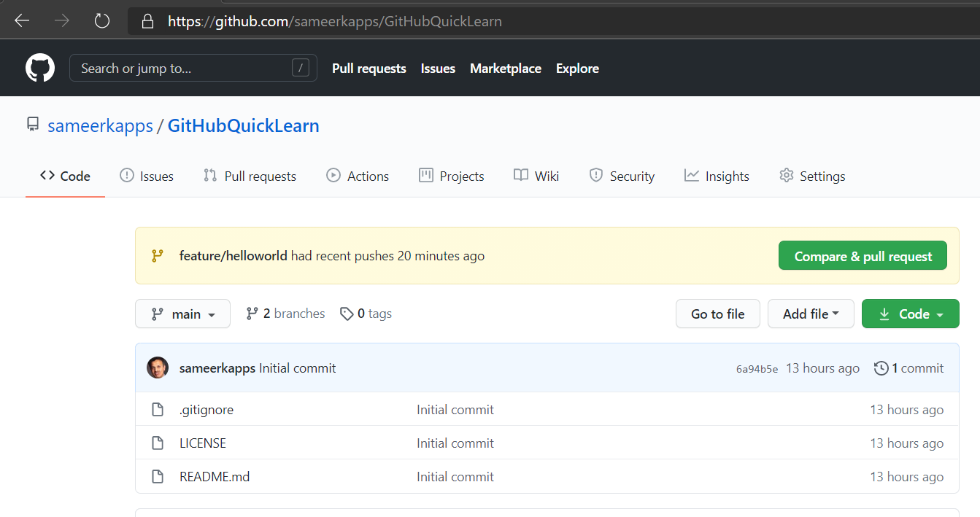The width and height of the screenshot is (980, 517).
Task: Click the file icon beside LICENSE
Action: click(158, 443)
